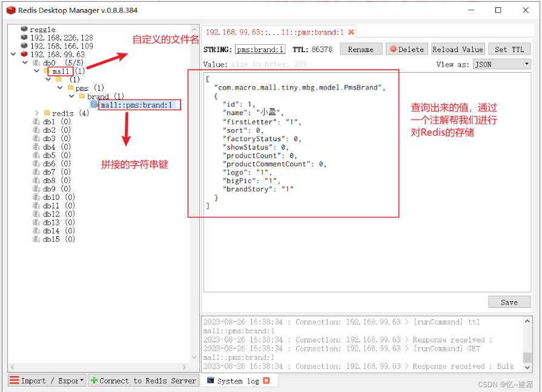Click the Set TTL button
Image resolution: width=542 pixels, height=392 pixels.
(509, 49)
